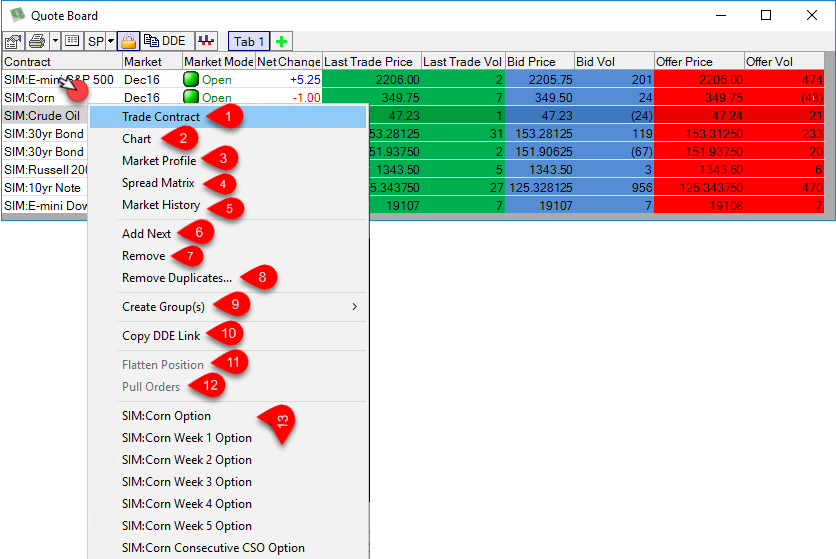Viewport: 836px width, 559px height.
Task: Choose Market Profile in the context menu
Action: pyautogui.click(x=159, y=161)
